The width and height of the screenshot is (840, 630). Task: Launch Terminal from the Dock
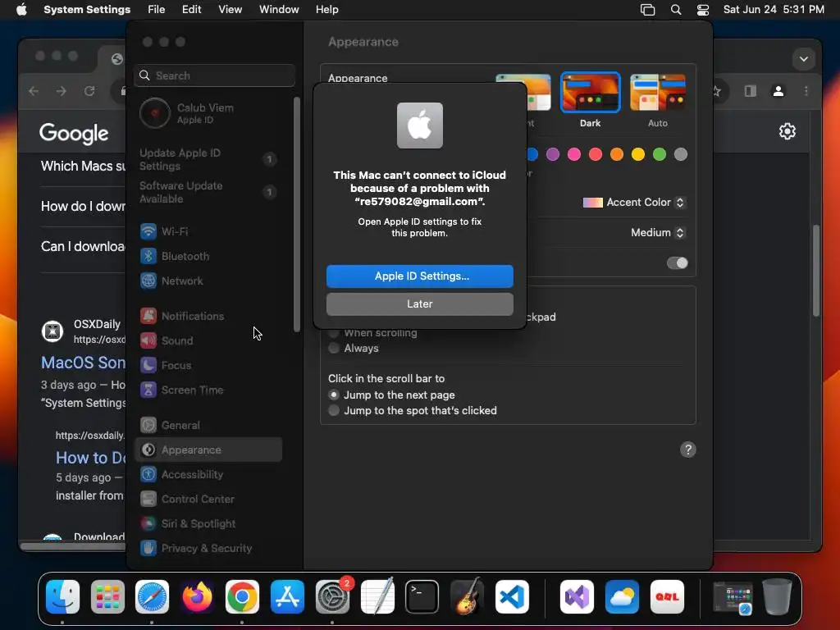422,596
